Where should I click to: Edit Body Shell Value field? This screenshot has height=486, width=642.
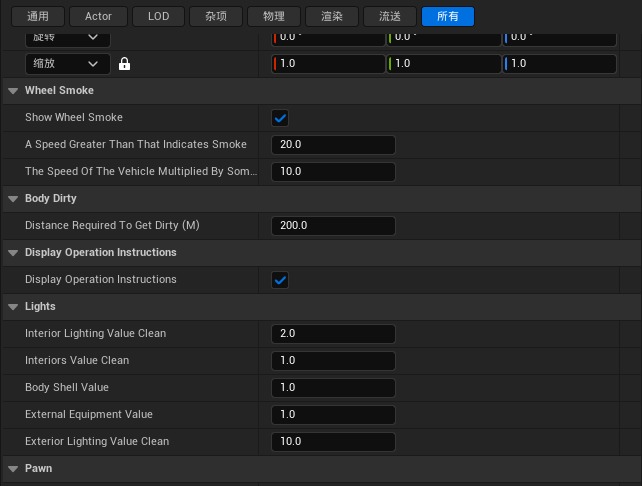coord(333,388)
